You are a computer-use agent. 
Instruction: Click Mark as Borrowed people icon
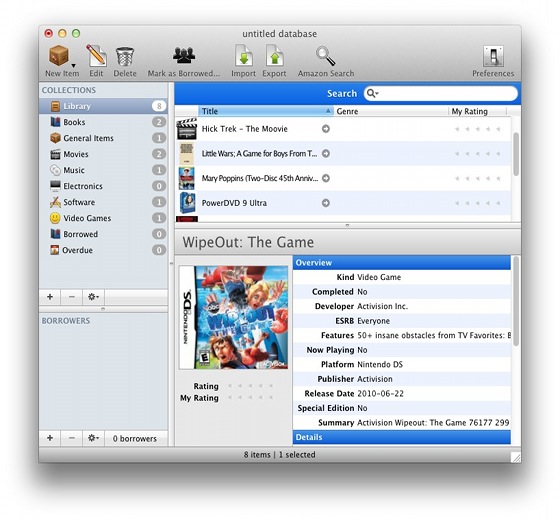184,55
